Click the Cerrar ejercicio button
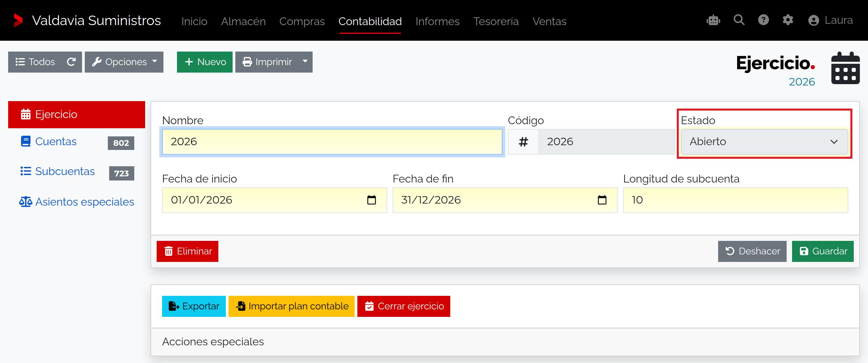Image resolution: width=868 pixels, height=363 pixels. (404, 306)
